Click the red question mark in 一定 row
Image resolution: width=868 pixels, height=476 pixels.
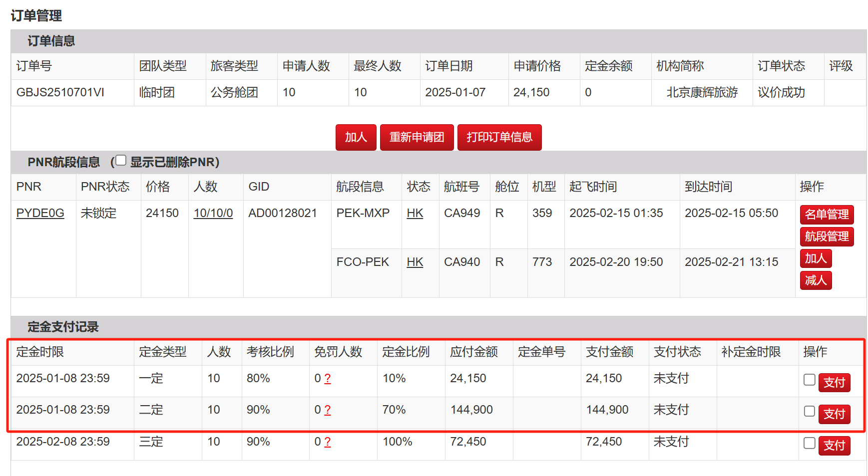click(328, 379)
